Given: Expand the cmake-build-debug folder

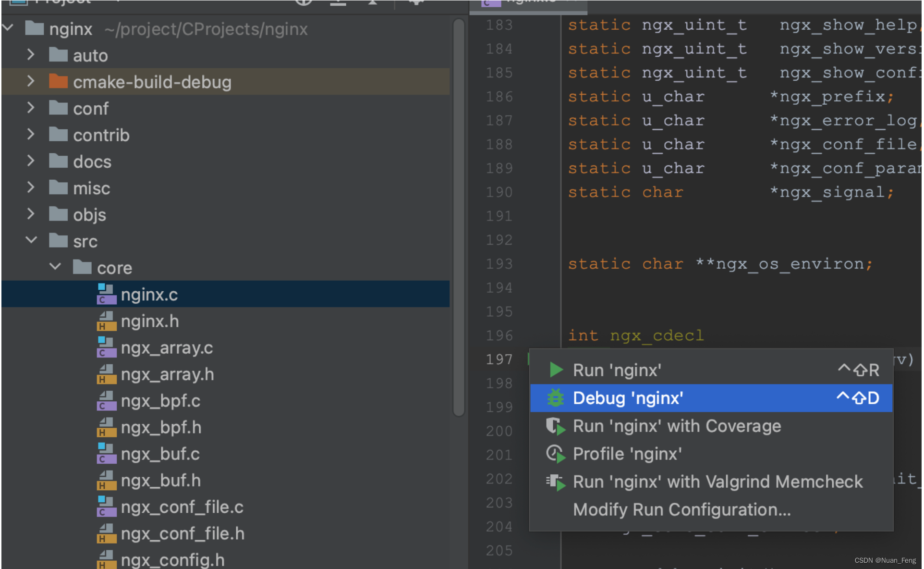Looking at the screenshot, I should [31, 81].
